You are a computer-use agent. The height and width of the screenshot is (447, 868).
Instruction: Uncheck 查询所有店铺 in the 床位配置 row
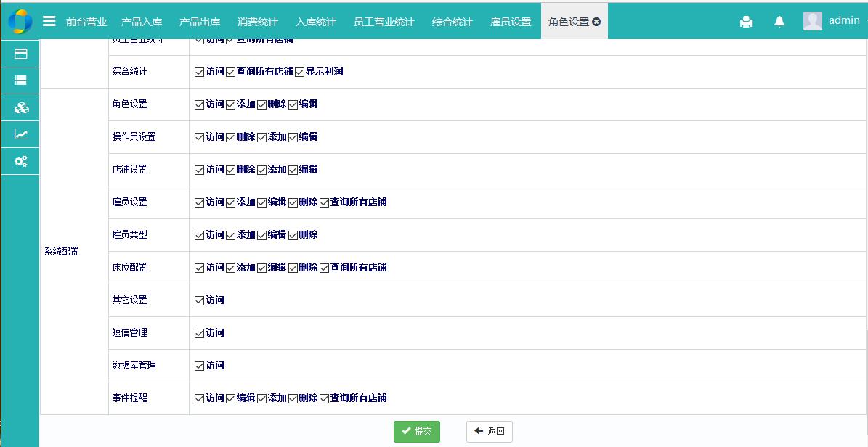325,268
